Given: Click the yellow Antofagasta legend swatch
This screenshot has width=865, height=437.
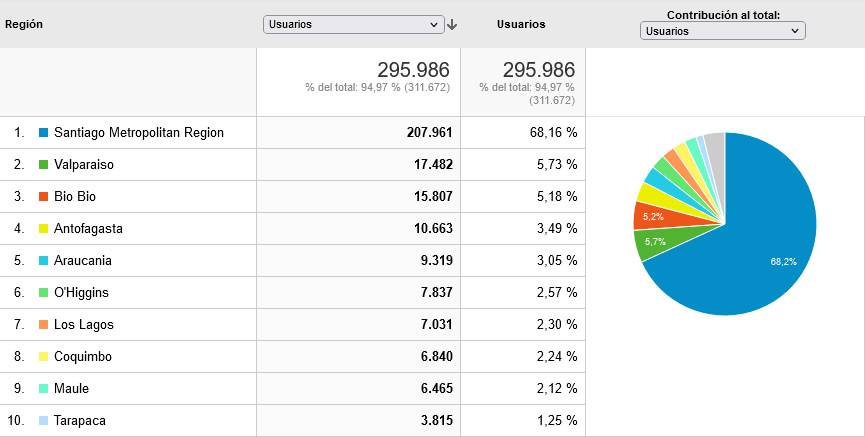Looking at the screenshot, I should (44, 228).
